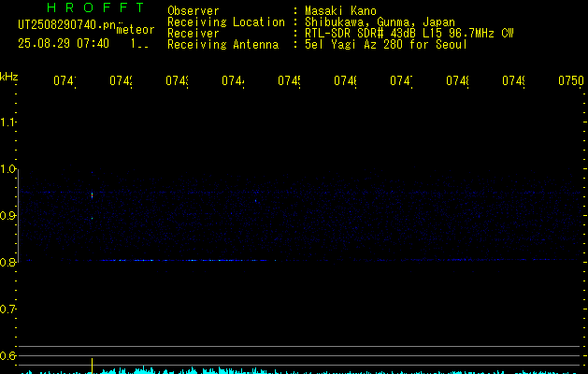Click the 0.6 frequency axis label
Viewport: 588px width, 374px height.
[x=7, y=355]
